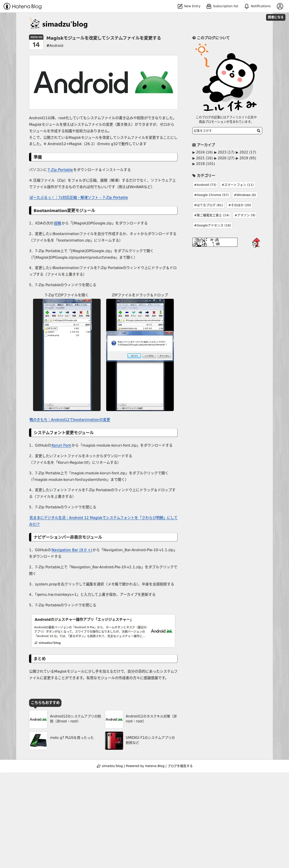Image resolution: width=289 pixels, height=868 pixels.
Task: Select category #Windows (6)
Action: tap(245, 195)
